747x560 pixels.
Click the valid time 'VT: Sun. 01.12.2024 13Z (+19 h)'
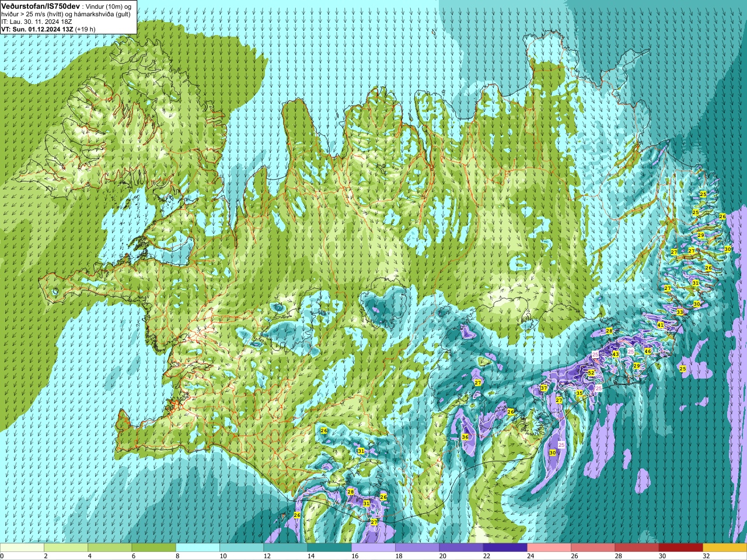pos(48,29)
